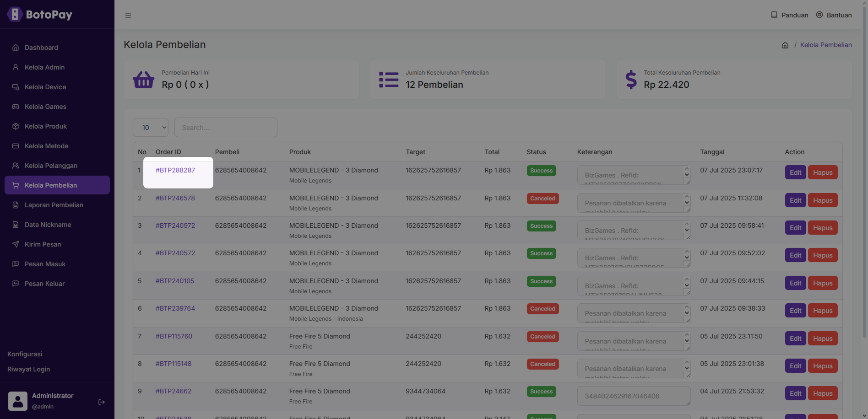This screenshot has height=419, width=868.
Task: Click the Kelola Pelanggan people icon
Action: [x=16, y=166]
